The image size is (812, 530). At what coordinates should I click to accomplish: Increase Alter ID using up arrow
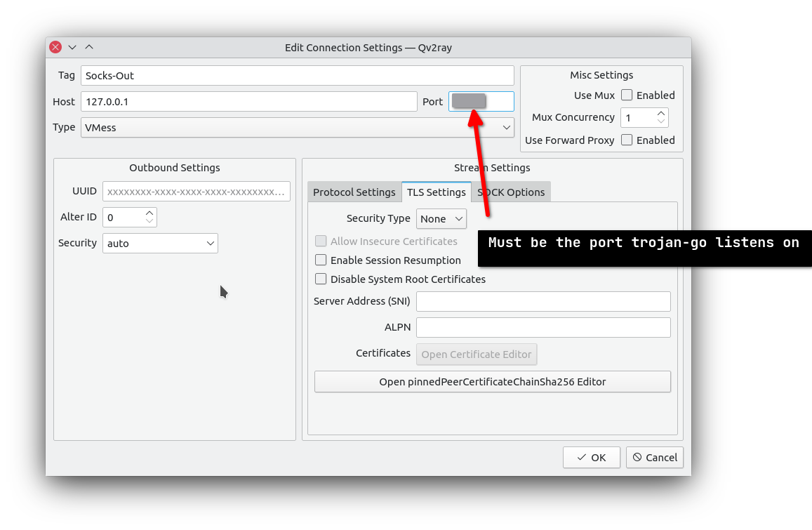point(149,213)
